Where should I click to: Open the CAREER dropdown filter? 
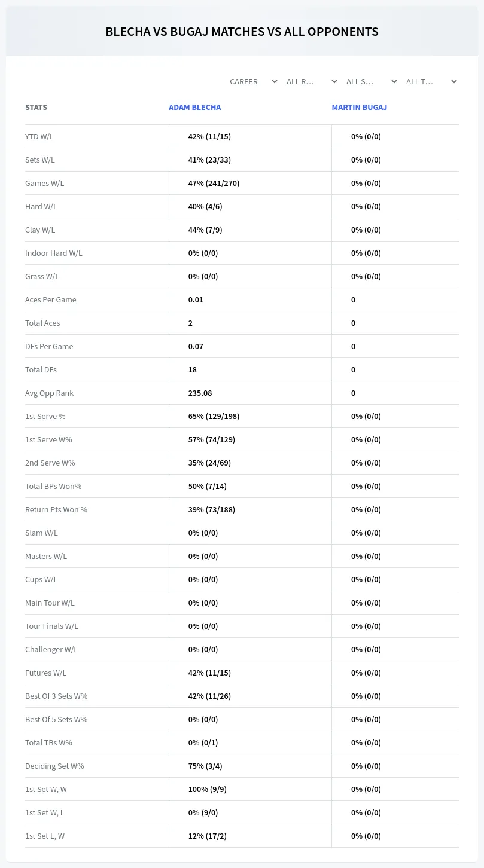click(253, 81)
